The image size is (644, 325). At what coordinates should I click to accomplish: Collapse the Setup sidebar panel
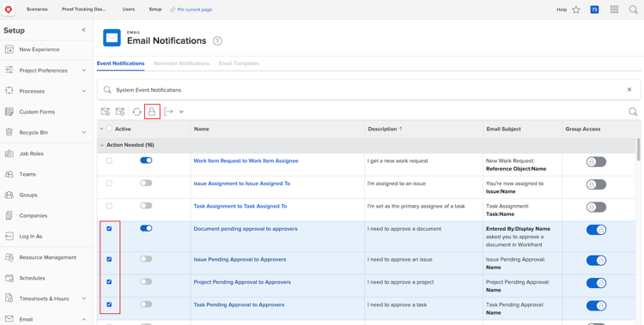pyautogui.click(x=83, y=30)
